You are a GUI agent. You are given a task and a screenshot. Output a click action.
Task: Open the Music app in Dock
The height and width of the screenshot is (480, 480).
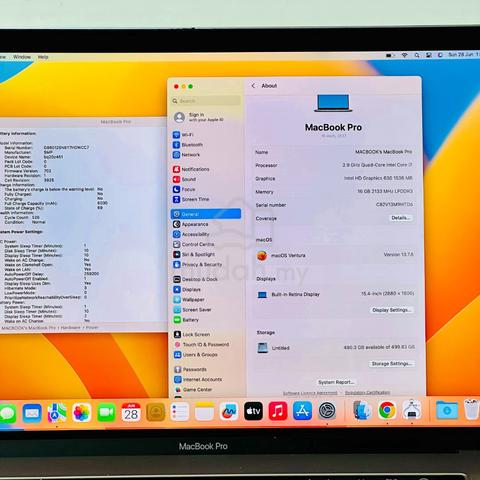coord(278,411)
